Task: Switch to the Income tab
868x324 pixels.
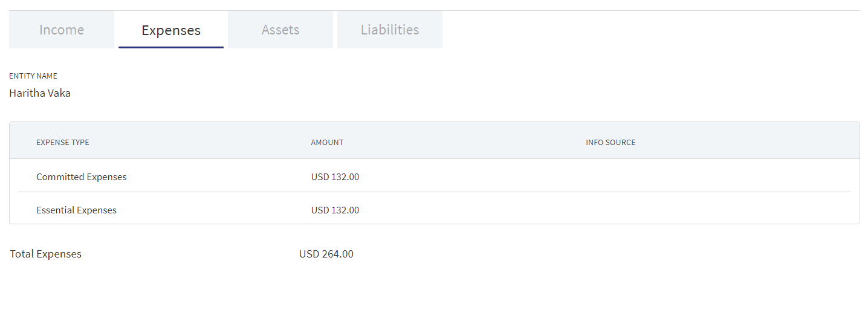Action: pos(62,30)
